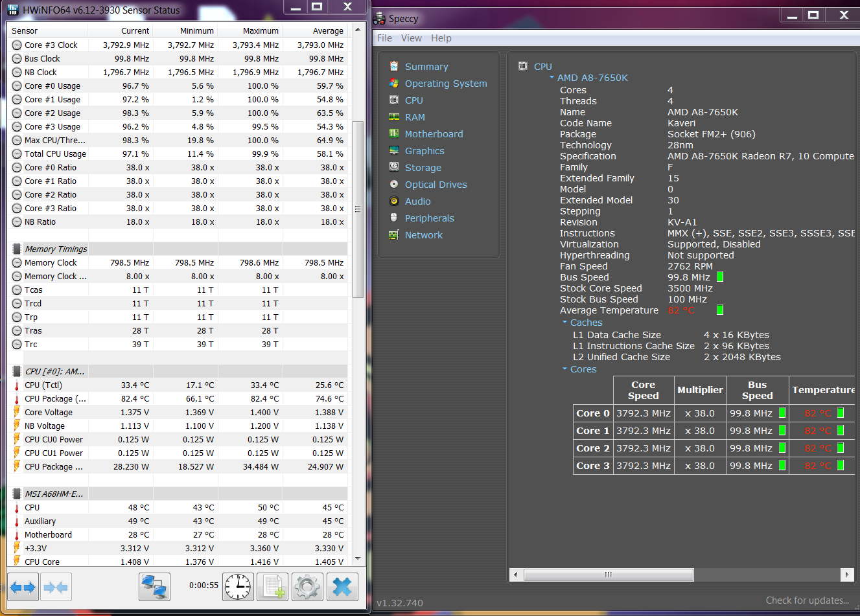Click the Speccy version label v1.32.740
The height and width of the screenshot is (616, 860).
point(400,603)
